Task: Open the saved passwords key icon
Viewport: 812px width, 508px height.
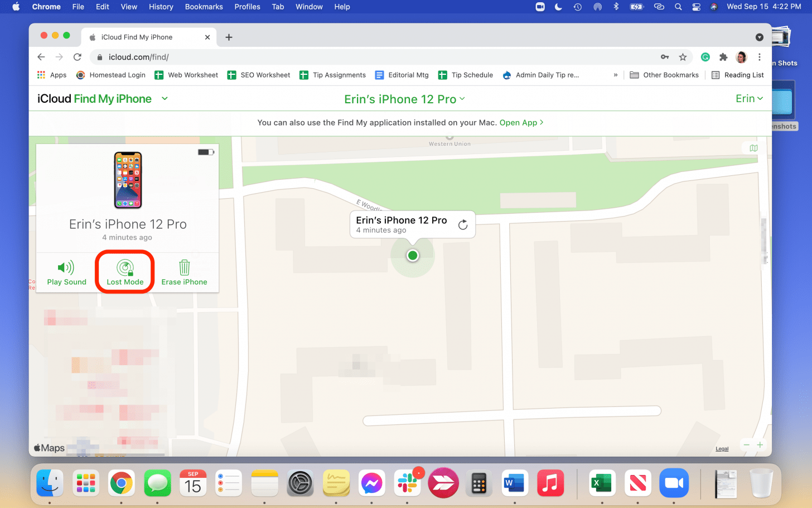Action: 665,57
